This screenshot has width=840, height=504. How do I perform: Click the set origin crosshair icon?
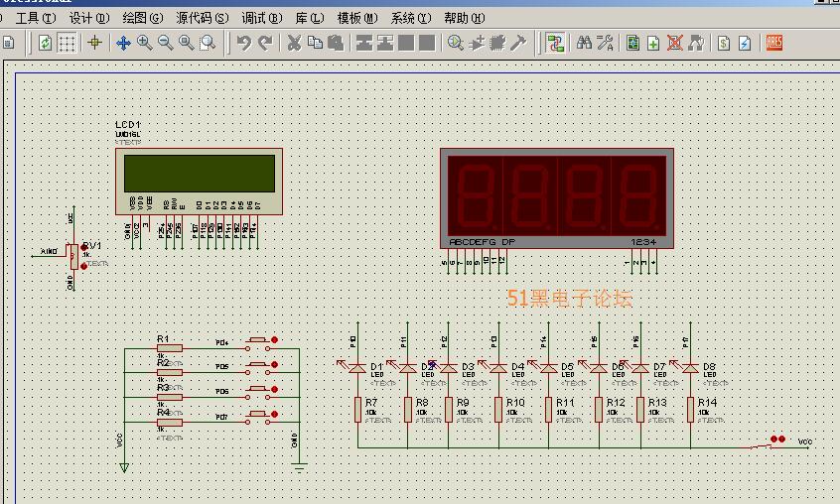[94, 43]
